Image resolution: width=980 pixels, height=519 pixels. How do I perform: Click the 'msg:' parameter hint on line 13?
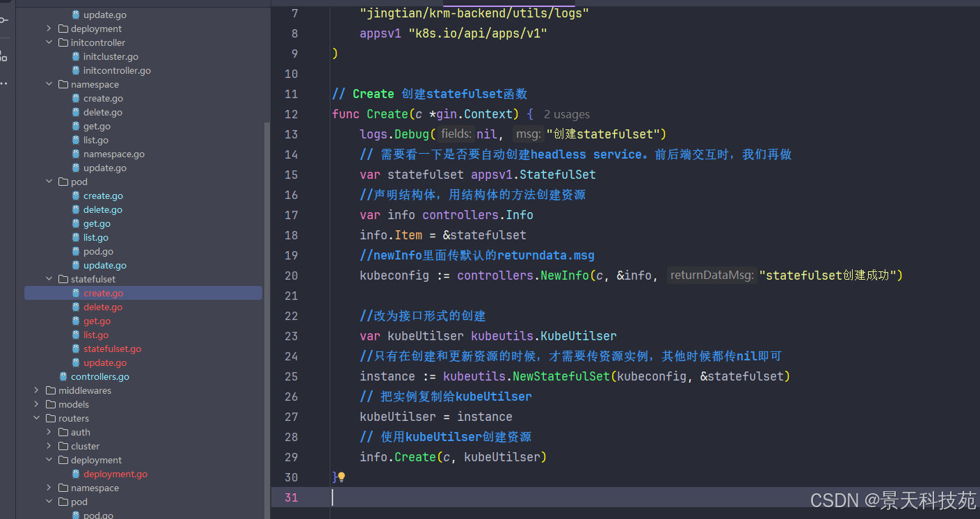[x=529, y=134]
